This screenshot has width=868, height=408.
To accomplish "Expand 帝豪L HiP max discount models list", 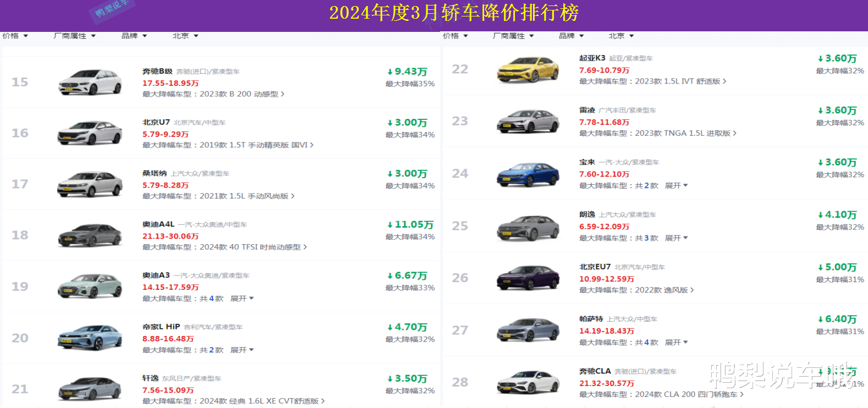I will pos(242,350).
